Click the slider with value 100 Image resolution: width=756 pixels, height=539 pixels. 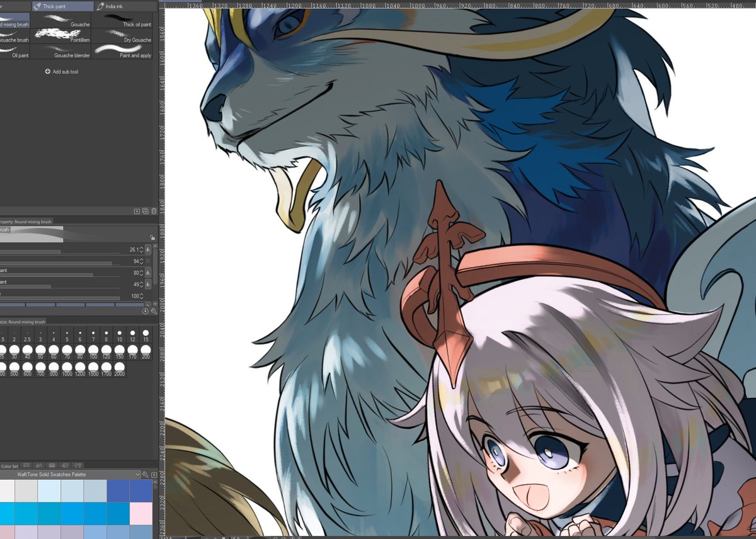click(60, 298)
